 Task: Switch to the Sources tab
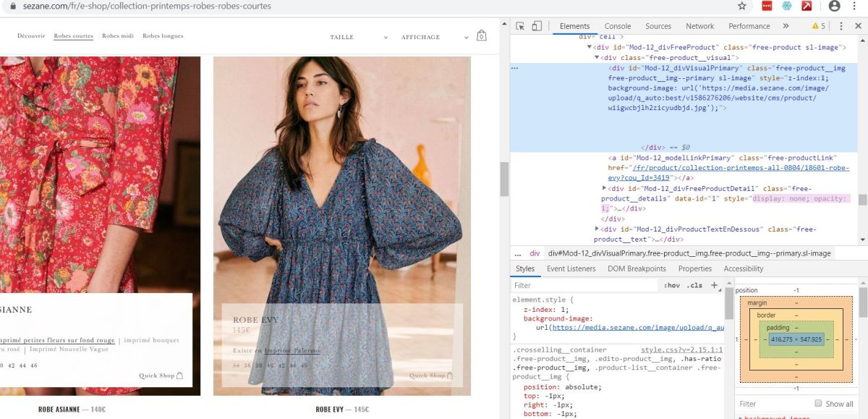658,26
